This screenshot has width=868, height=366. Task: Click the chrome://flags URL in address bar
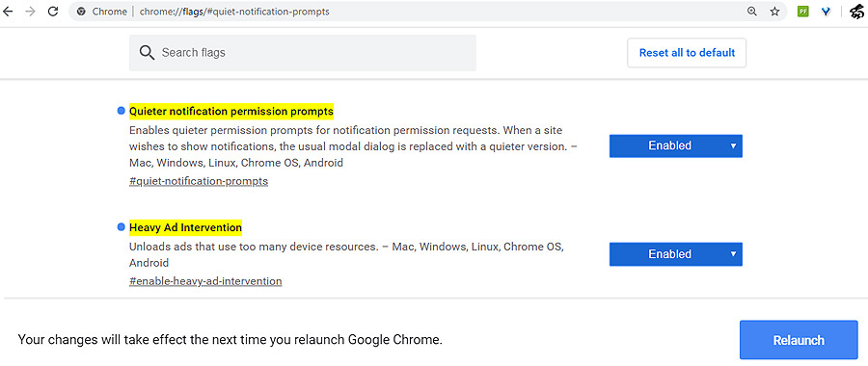coord(234,12)
